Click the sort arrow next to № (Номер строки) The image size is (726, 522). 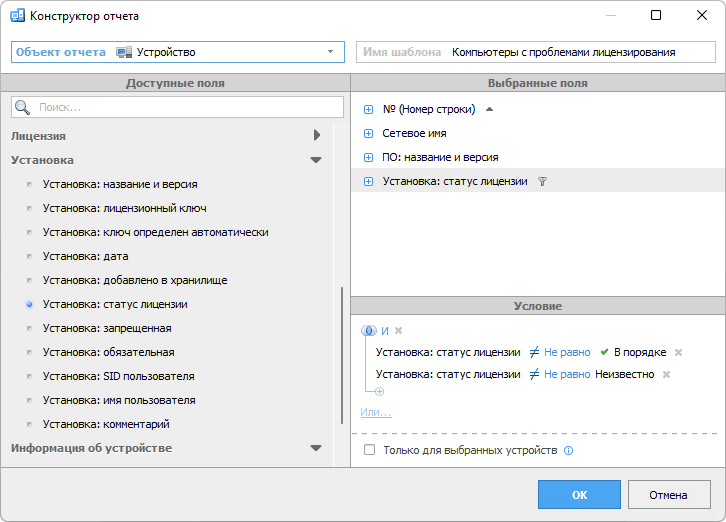[x=489, y=109]
